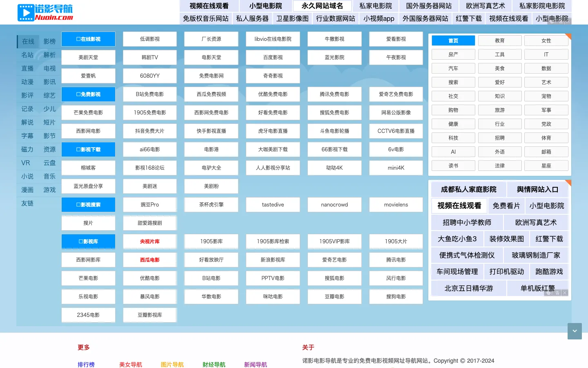Select the IT category button
Screen dimensions: 588x368
[x=546, y=55]
